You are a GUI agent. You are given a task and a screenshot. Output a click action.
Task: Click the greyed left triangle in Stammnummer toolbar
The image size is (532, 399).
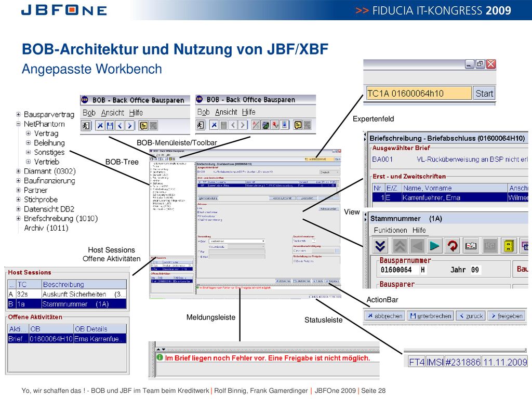417,246
